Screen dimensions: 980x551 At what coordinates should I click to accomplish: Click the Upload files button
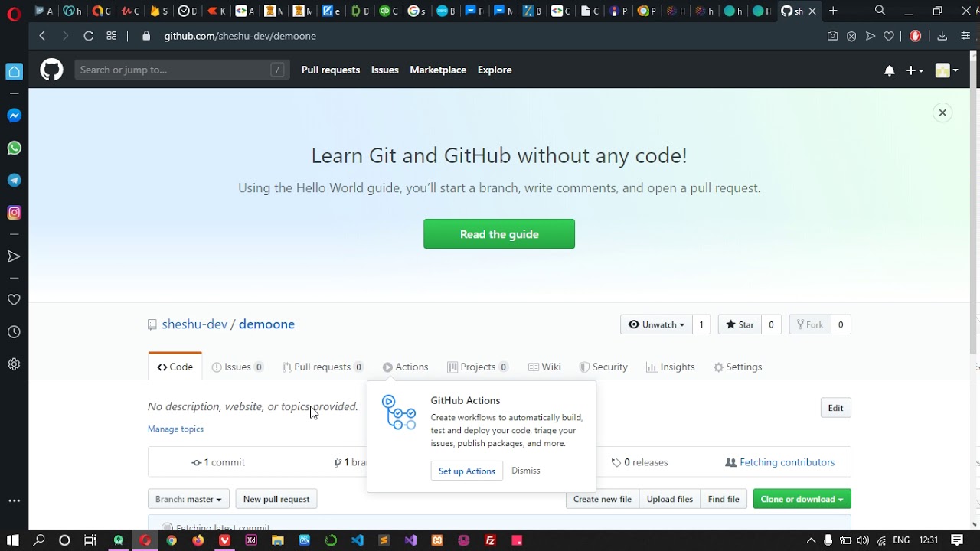point(670,499)
